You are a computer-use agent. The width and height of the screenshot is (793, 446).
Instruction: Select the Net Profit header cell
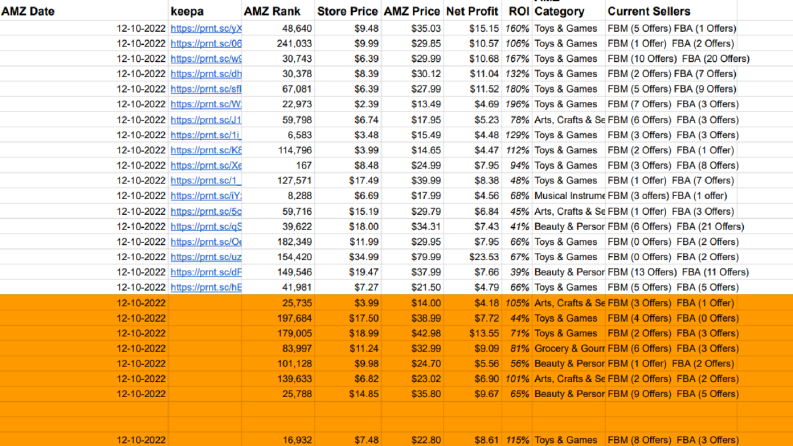coord(472,11)
